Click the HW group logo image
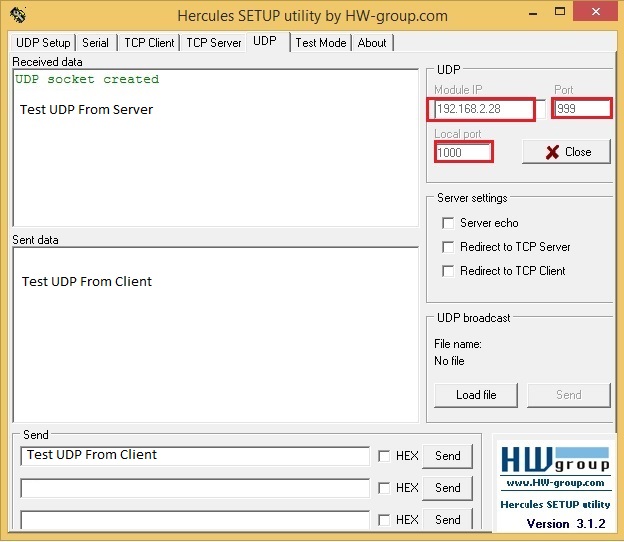 555,460
